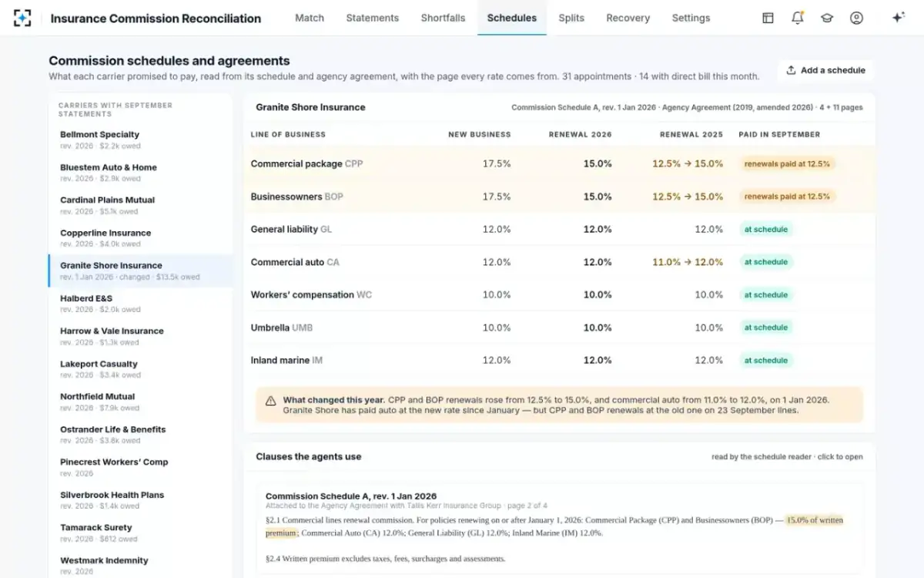Choose Copperline Insurance carrier
The image size is (924, 578).
tap(140, 238)
